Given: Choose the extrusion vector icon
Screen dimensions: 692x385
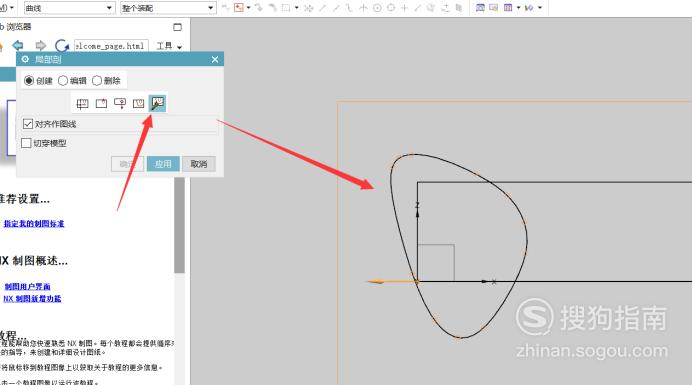Looking at the screenshot, I should 120,103.
